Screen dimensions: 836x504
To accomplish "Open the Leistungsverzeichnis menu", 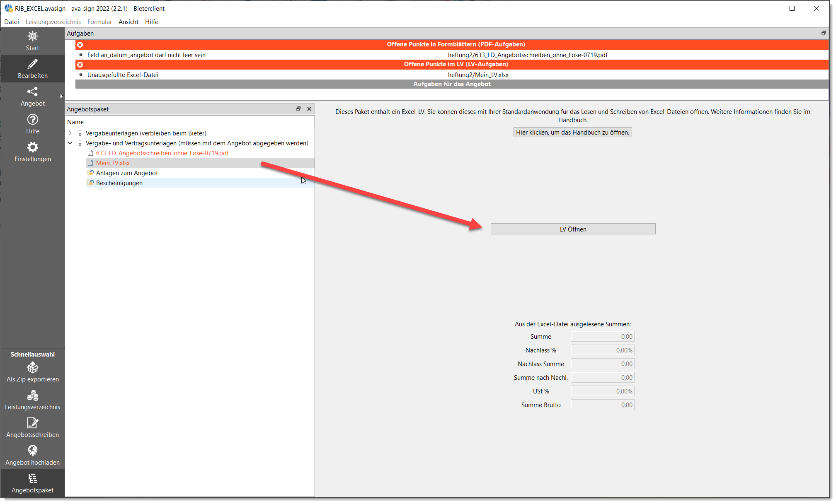I will [x=53, y=22].
